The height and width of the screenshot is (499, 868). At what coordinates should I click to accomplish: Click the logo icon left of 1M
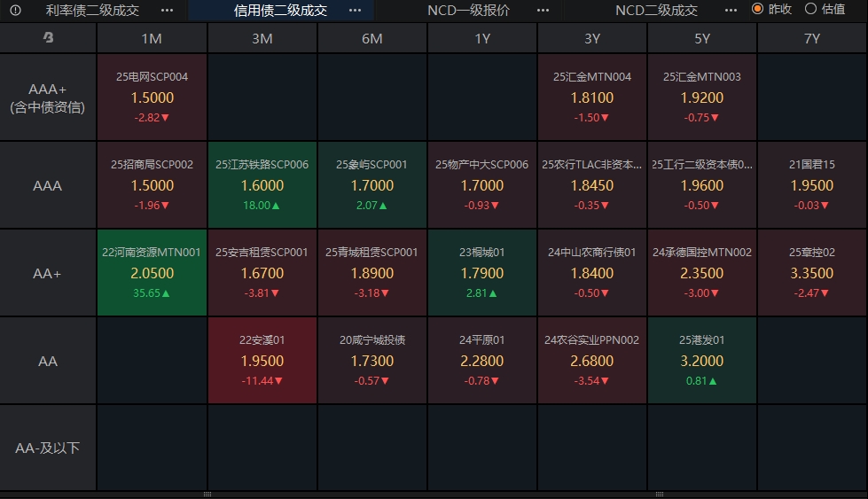coord(48,37)
